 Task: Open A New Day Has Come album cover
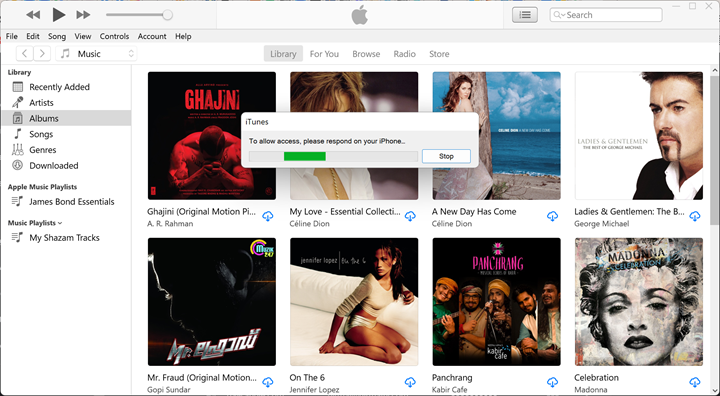click(x=496, y=136)
